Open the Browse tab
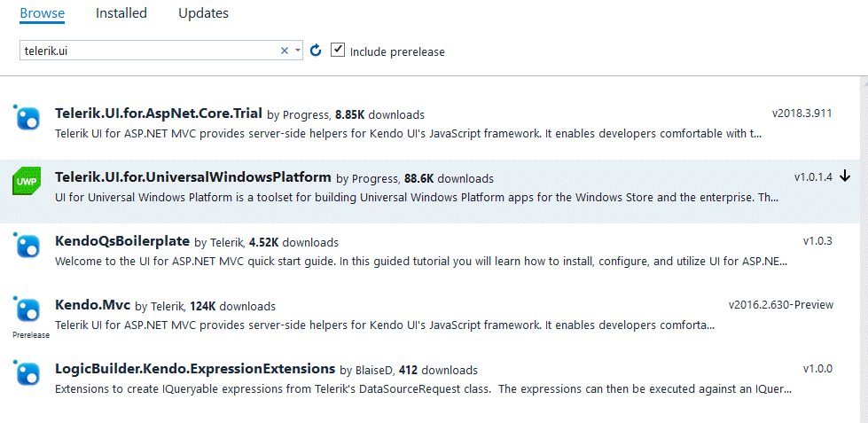This screenshot has height=423, width=868. pos(42,13)
